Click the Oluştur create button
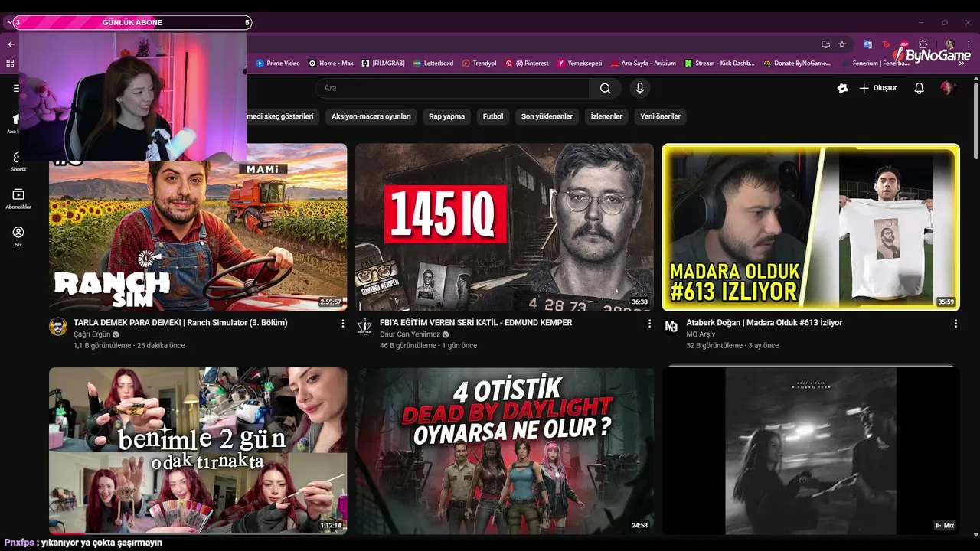 [877, 88]
